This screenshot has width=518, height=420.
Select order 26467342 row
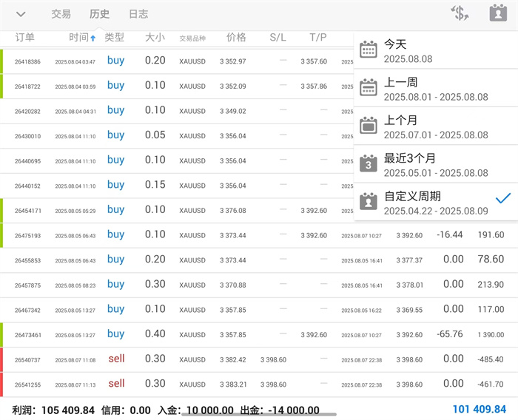(x=259, y=310)
